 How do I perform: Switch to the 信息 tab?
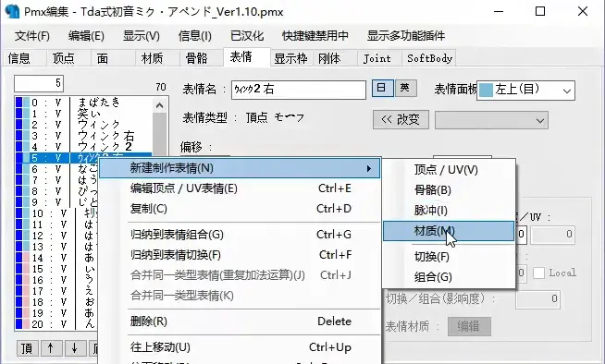click(24, 58)
